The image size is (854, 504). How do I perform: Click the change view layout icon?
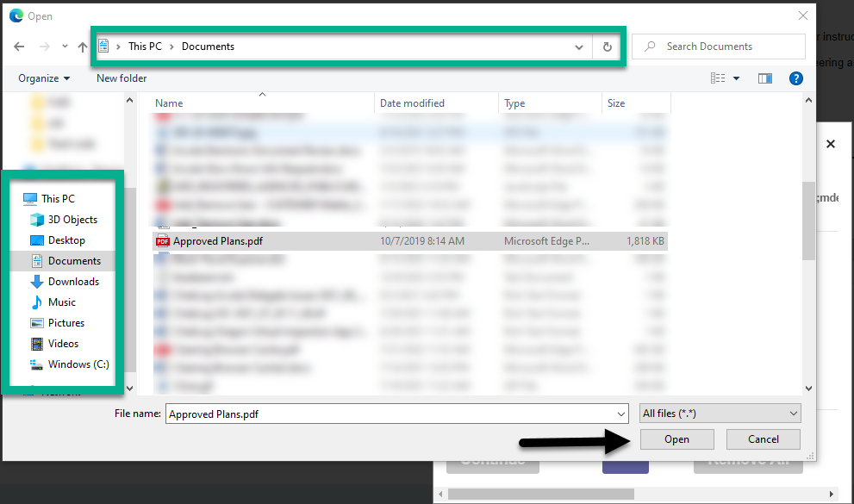[x=718, y=78]
